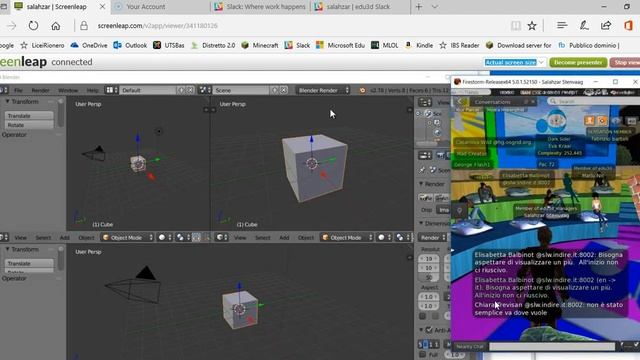The height and width of the screenshot is (360, 640).
Task: Select 5 anti-aliasing samples button
Action: click(x=420, y=344)
